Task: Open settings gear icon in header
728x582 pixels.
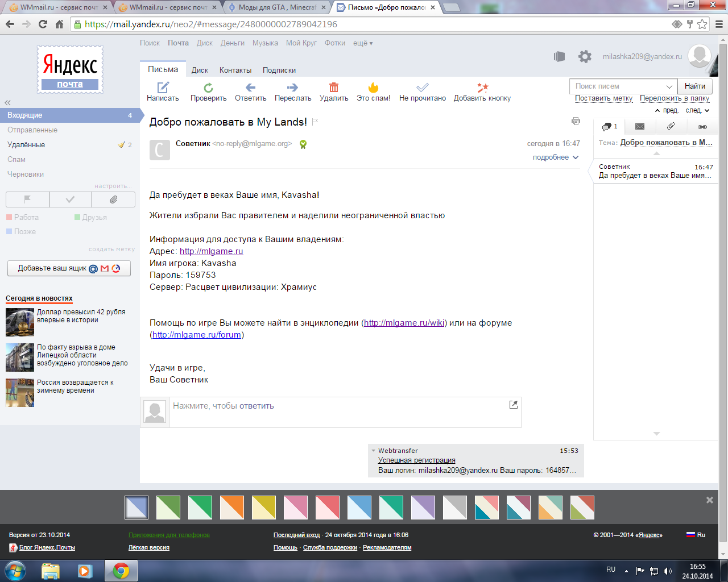Action: (x=585, y=56)
